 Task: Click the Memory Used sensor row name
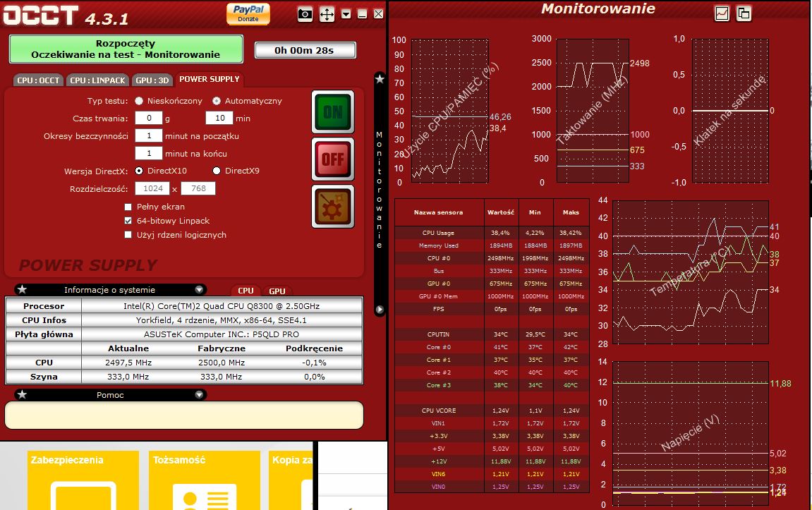[x=438, y=245]
